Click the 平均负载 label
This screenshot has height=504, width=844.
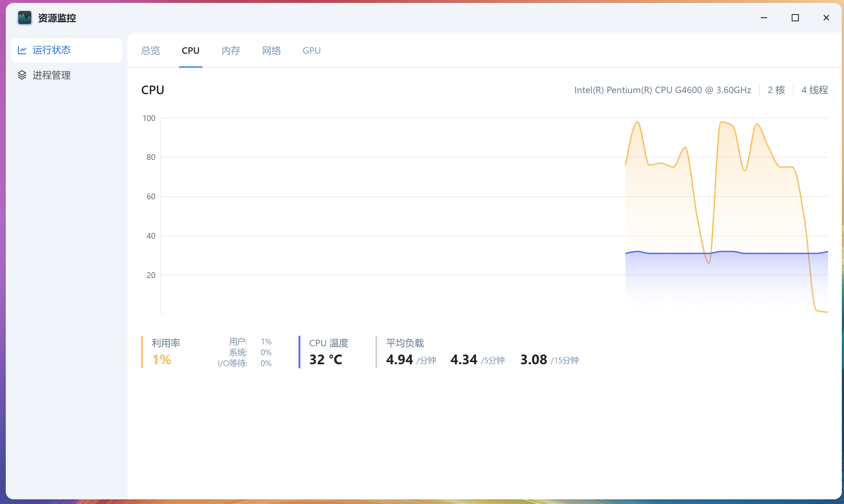tap(405, 343)
